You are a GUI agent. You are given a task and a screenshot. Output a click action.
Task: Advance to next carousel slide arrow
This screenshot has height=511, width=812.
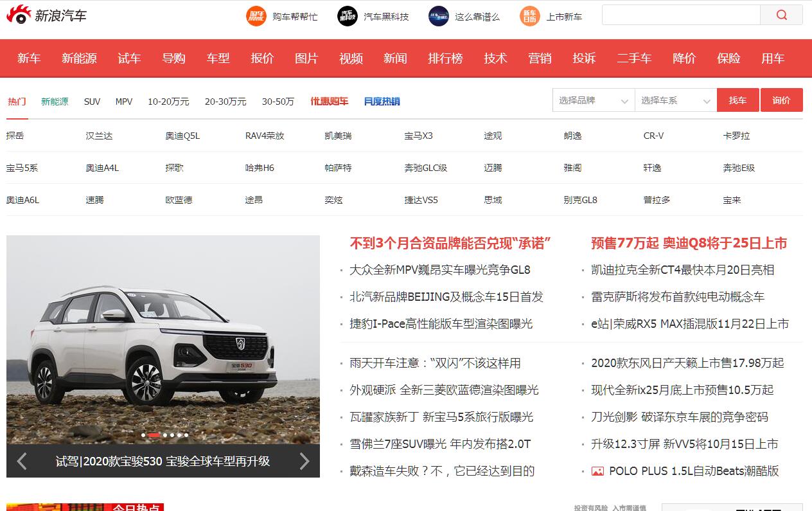pyautogui.click(x=304, y=461)
